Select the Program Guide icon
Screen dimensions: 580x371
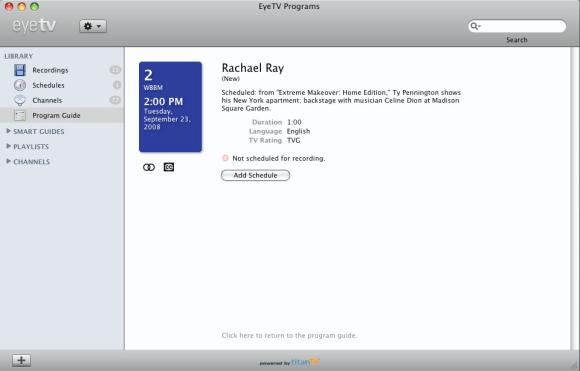(x=20, y=115)
